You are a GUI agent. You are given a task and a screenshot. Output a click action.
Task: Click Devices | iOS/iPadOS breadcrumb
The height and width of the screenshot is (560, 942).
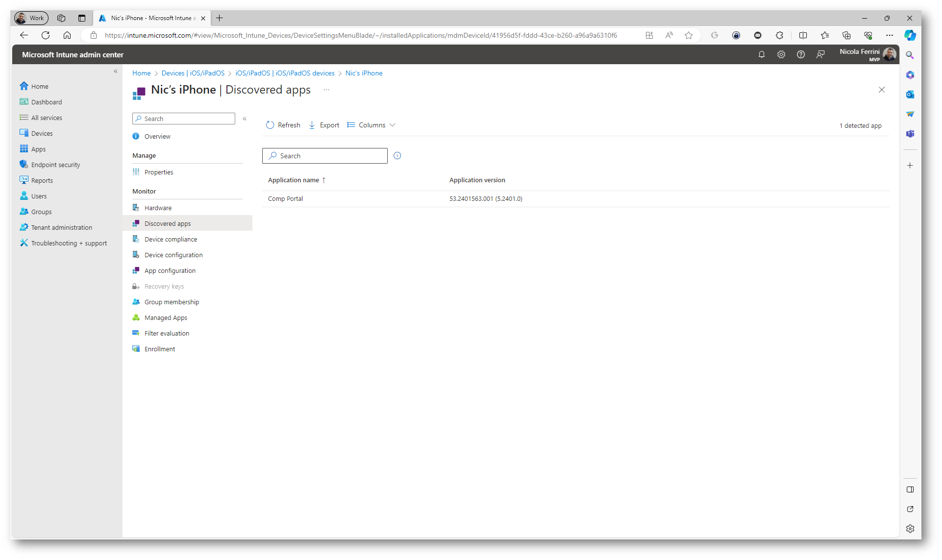(x=193, y=73)
